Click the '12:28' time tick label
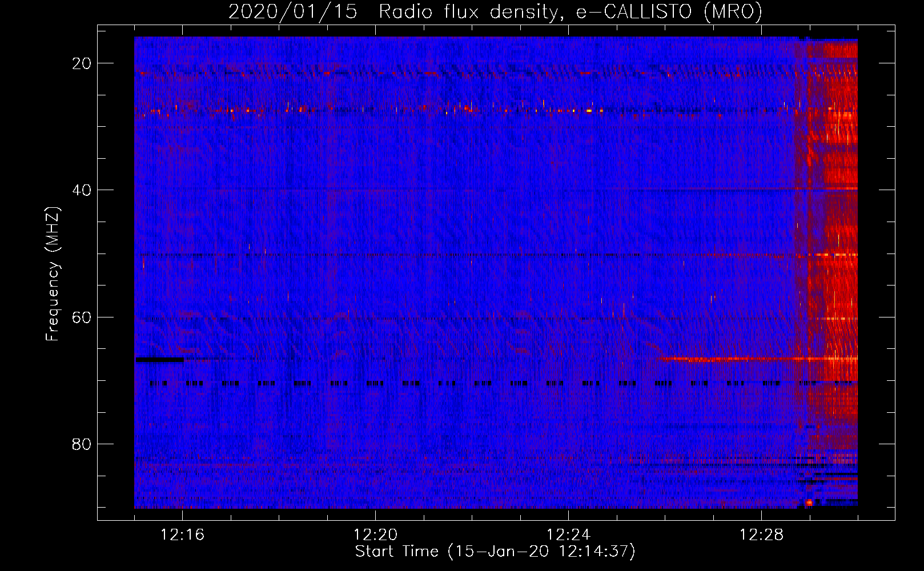The width and height of the screenshot is (924, 571). (761, 535)
